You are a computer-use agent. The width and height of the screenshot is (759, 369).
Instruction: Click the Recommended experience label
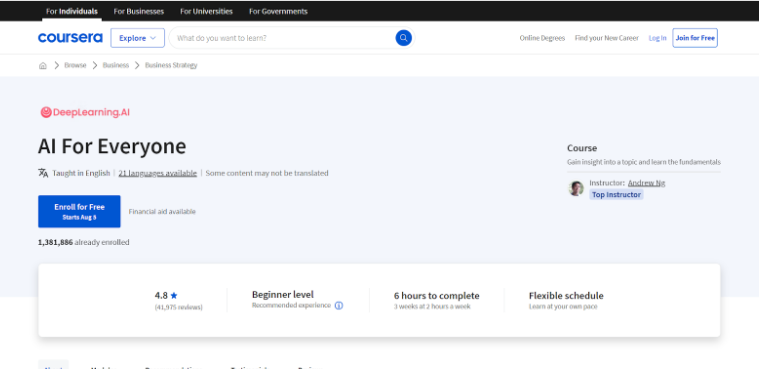tap(291, 306)
